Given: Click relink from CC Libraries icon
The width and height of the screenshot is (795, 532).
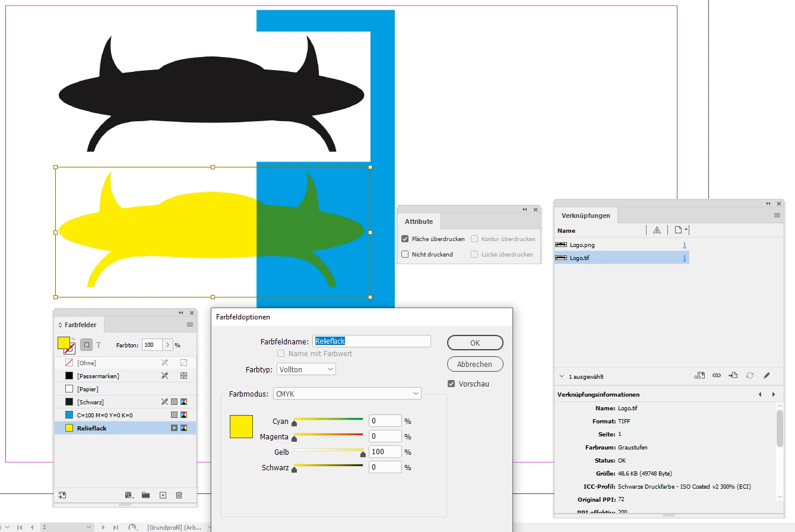Looking at the screenshot, I should [700, 375].
